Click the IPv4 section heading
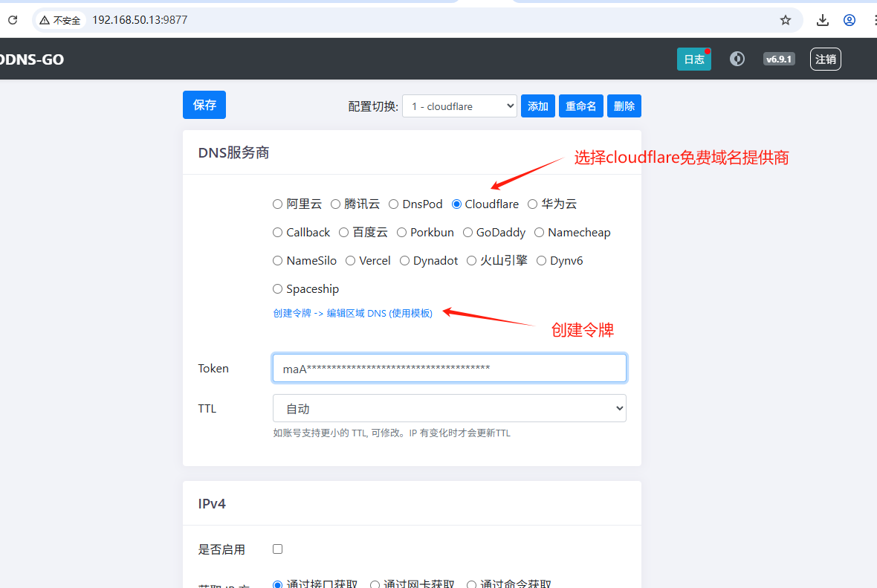The height and width of the screenshot is (588, 877). click(x=211, y=503)
